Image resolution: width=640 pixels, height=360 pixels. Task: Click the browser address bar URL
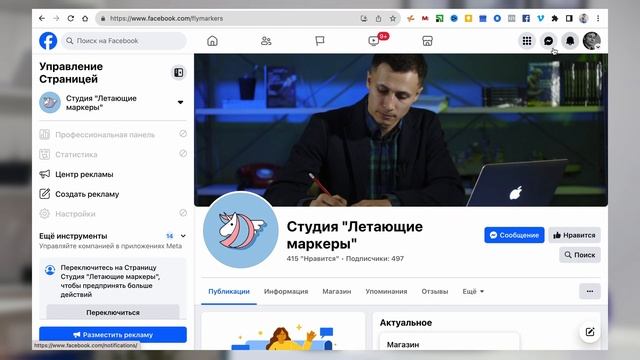pos(167,18)
